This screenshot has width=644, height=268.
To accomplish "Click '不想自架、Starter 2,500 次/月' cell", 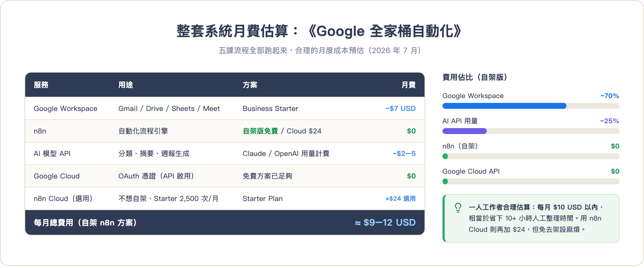I will pyautogui.click(x=169, y=199).
